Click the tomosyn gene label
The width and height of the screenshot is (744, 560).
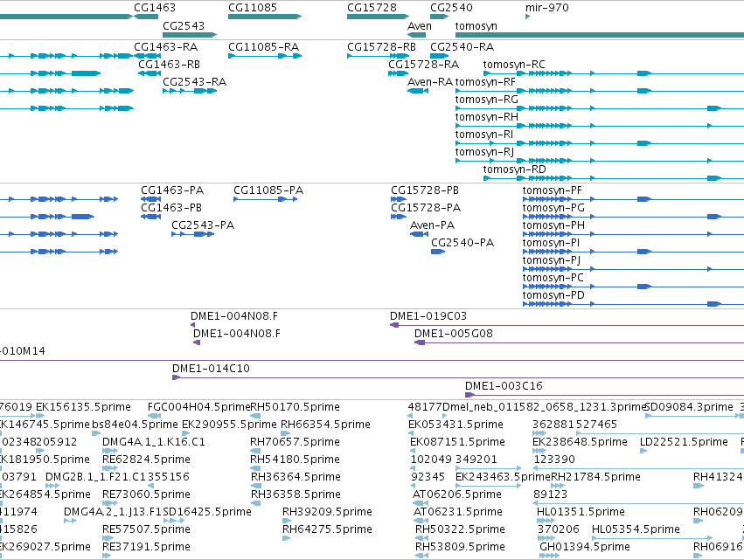476,26
